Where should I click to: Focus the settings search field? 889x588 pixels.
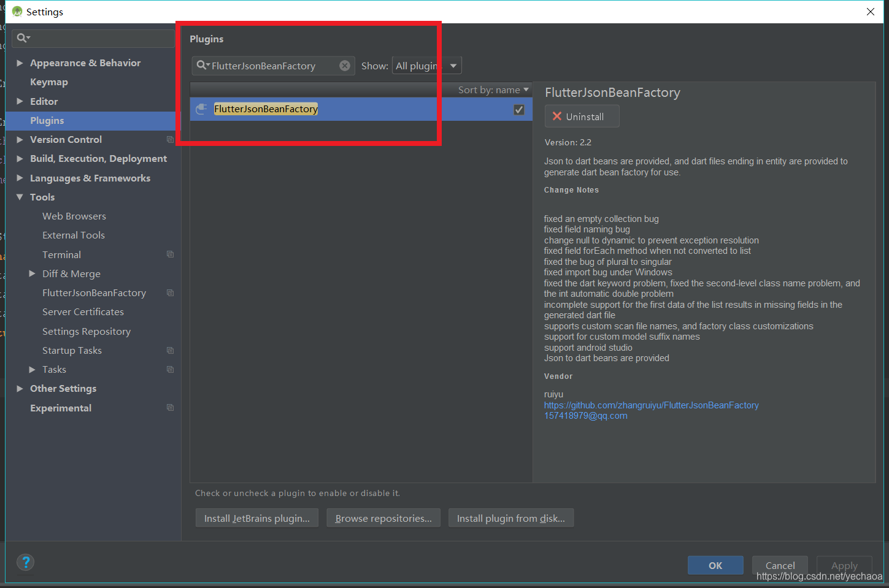point(93,38)
